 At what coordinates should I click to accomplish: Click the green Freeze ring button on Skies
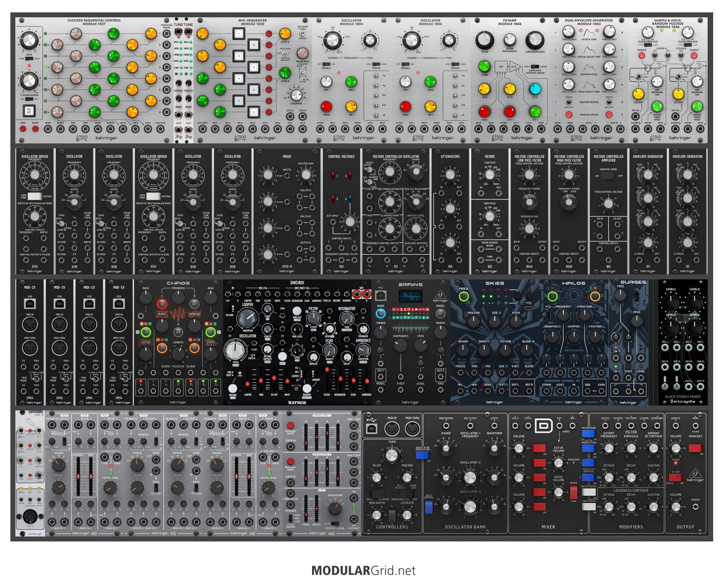463,297
